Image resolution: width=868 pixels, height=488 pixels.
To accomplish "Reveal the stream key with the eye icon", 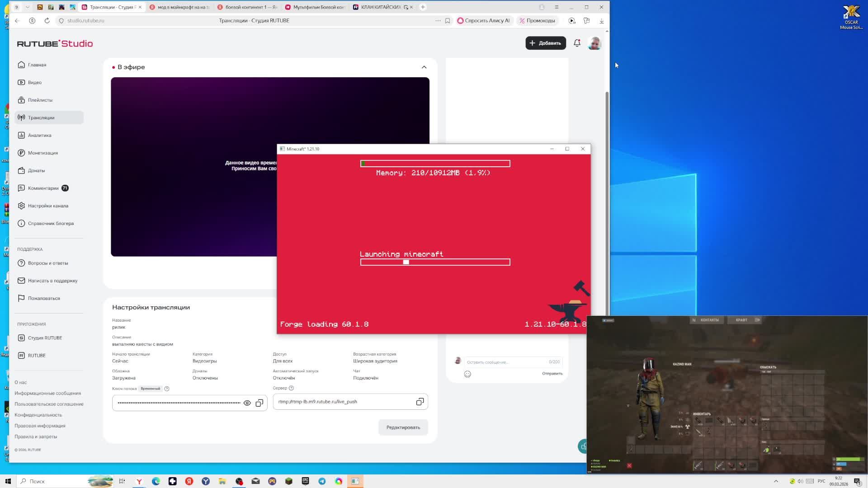I will pyautogui.click(x=247, y=403).
